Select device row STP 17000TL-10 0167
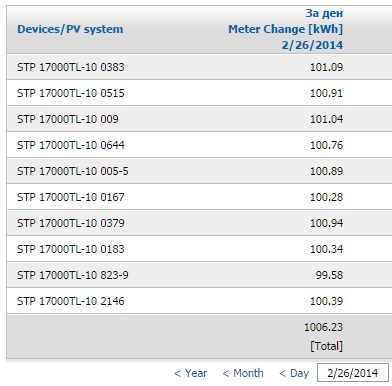This screenshot has height=386, width=392. click(199, 197)
